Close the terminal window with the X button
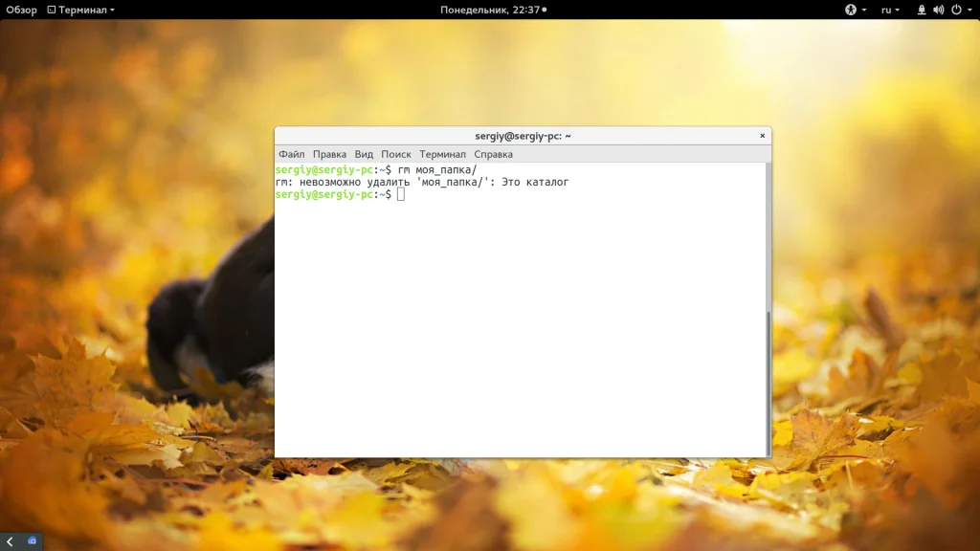This screenshot has width=980, height=551. (x=763, y=136)
